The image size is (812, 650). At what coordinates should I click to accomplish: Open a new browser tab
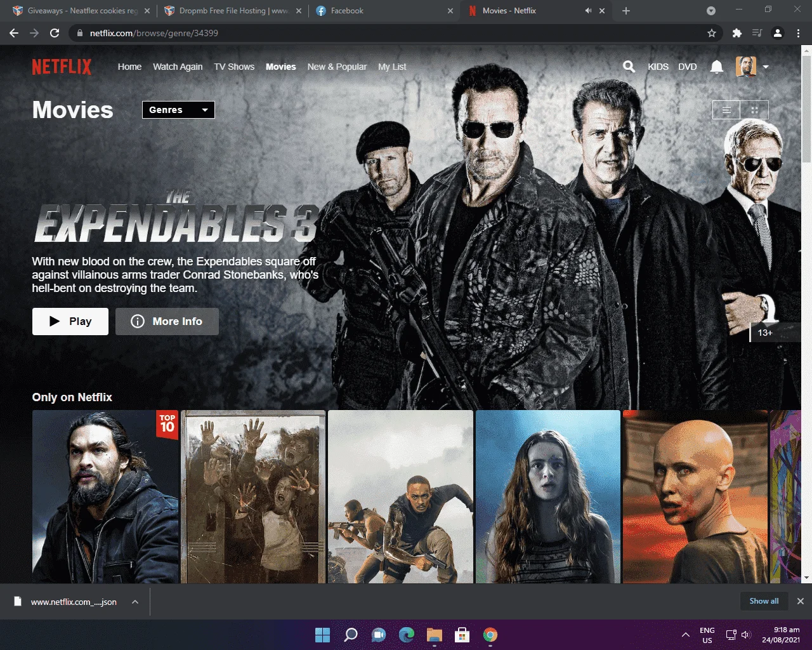click(626, 11)
